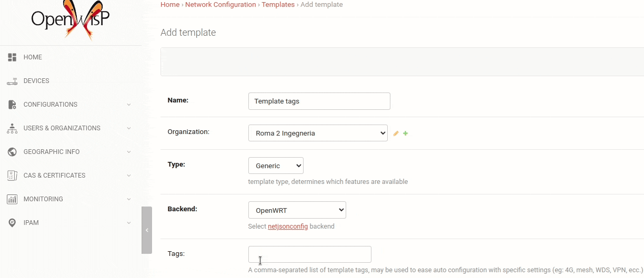The height and width of the screenshot is (278, 644).
Task: Follow the netjsonconfig link
Action: pyautogui.click(x=288, y=226)
